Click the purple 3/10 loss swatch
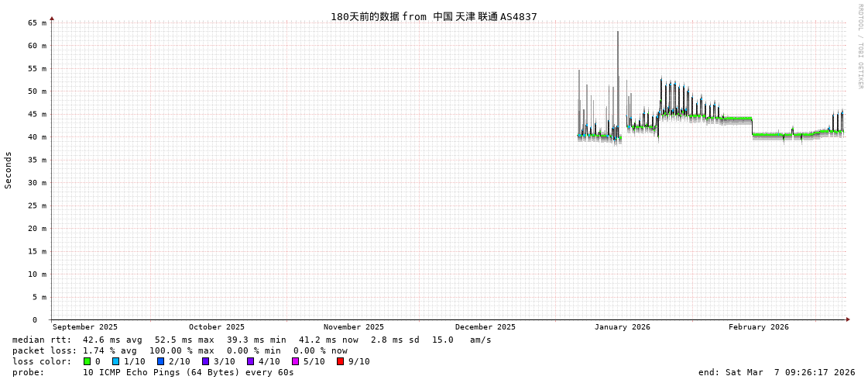This screenshot has height=383, width=868. coord(205,361)
